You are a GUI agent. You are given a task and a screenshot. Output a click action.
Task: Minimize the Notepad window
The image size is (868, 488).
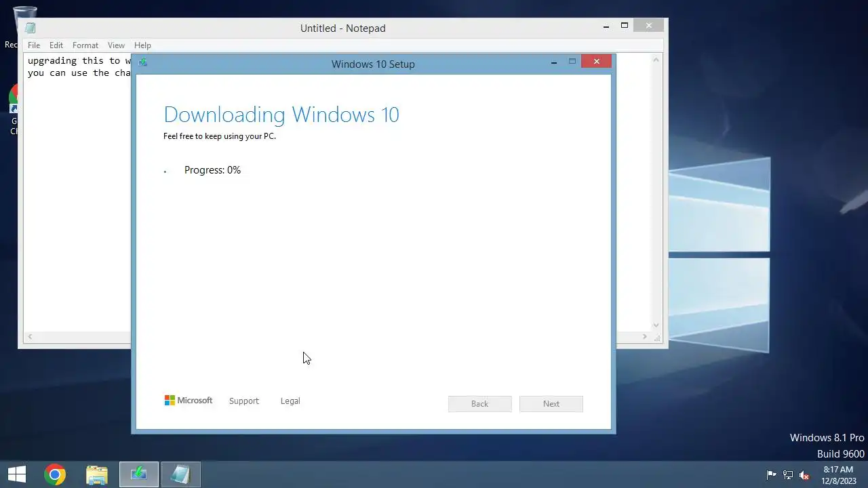[606, 26]
